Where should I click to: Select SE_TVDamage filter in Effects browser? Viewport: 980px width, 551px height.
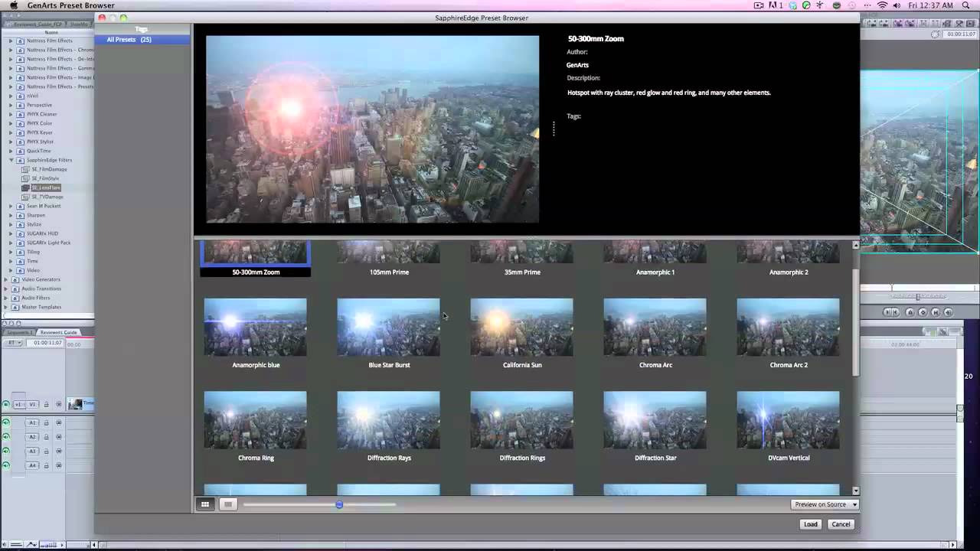click(x=47, y=197)
